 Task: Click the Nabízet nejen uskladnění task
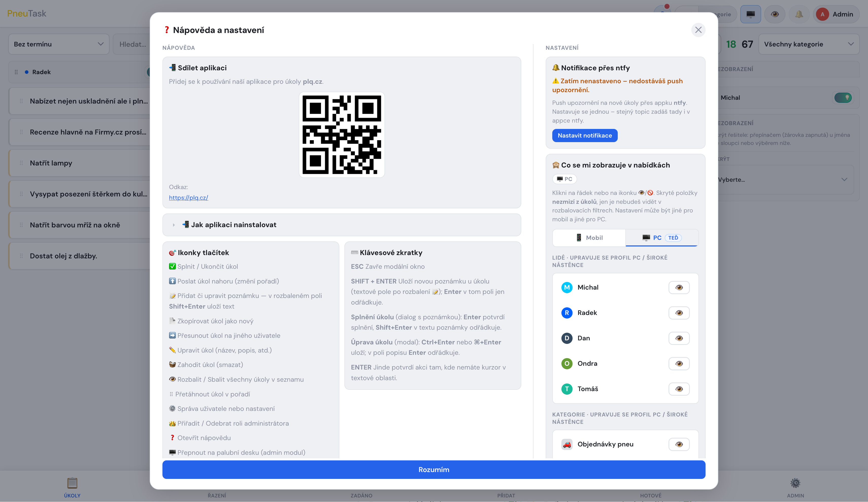pos(80,101)
